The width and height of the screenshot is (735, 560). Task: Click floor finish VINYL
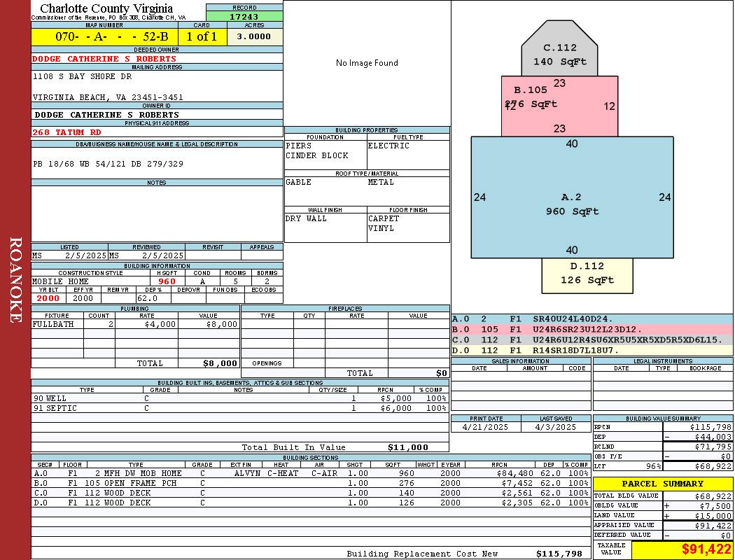[x=381, y=228]
